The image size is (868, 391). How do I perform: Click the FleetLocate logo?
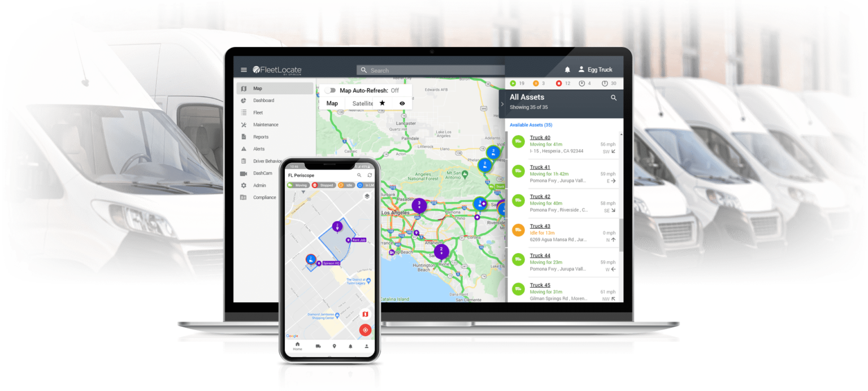(277, 70)
